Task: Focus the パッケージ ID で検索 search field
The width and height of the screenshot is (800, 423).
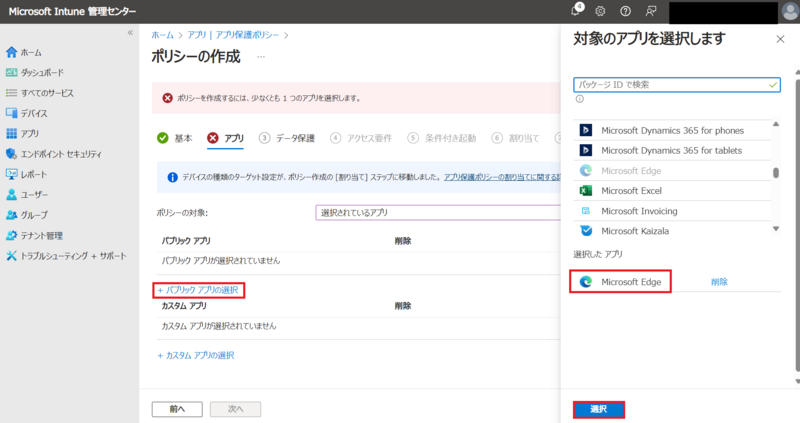Action: coord(677,85)
